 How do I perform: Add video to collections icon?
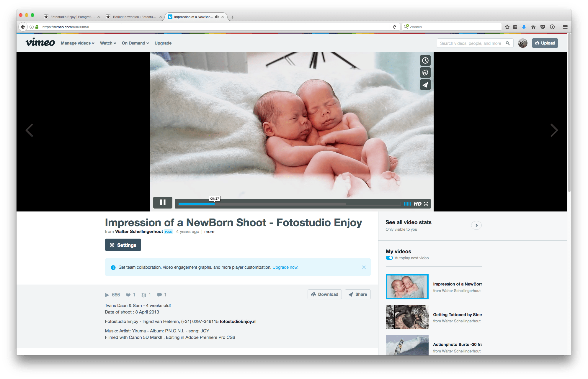pyautogui.click(x=425, y=73)
